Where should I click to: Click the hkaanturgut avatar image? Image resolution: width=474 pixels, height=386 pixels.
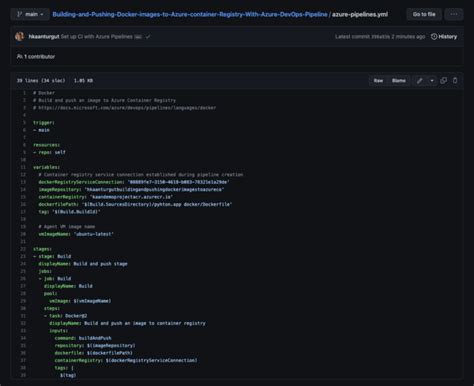point(20,37)
